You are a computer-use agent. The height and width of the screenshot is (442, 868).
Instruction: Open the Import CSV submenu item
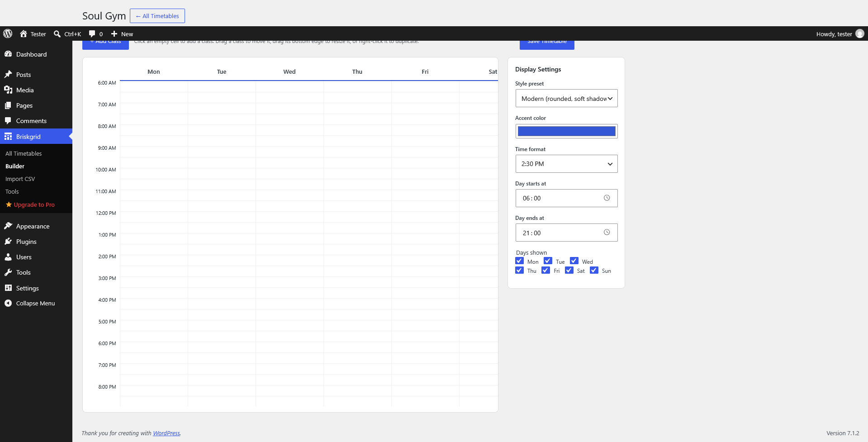point(20,179)
